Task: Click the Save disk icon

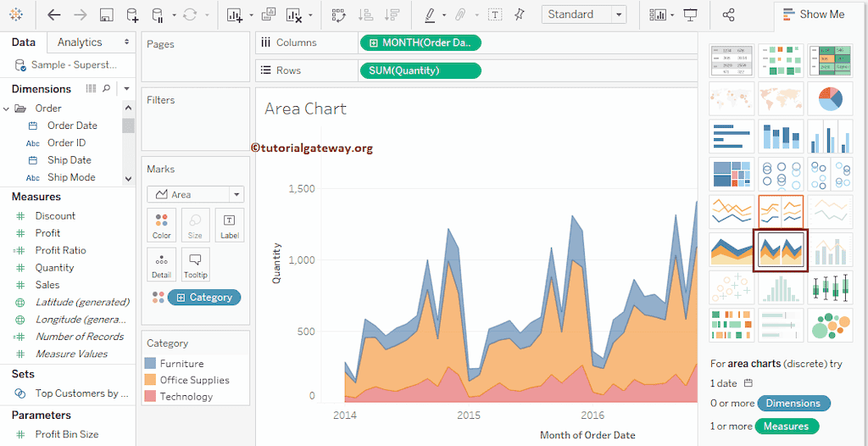Action: pos(106,14)
